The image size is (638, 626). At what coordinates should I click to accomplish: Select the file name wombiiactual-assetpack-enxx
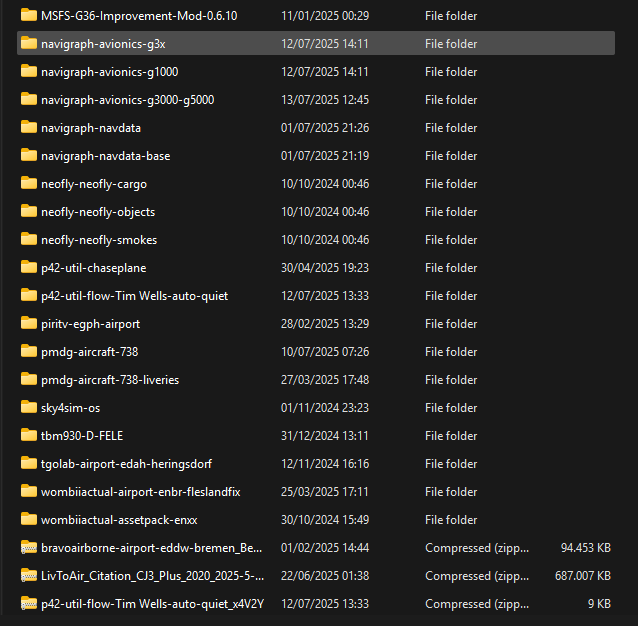pyautogui.click(x=119, y=520)
